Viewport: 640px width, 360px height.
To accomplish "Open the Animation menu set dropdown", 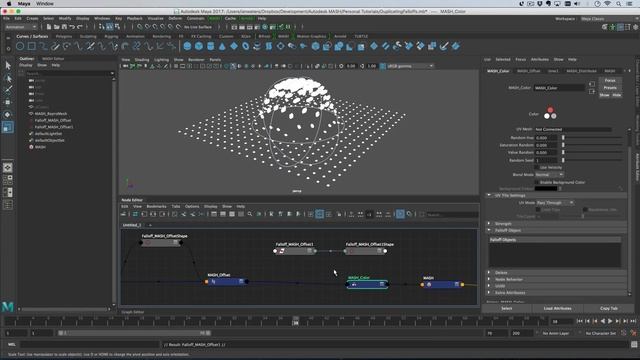I will [21, 27].
